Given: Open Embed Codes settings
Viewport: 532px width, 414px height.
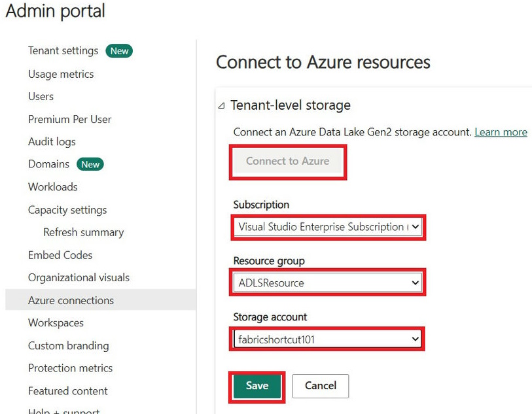Looking at the screenshot, I should 60,255.
